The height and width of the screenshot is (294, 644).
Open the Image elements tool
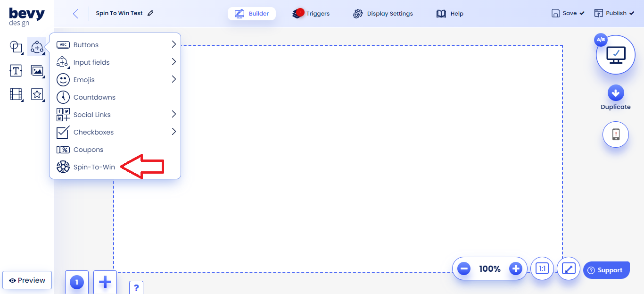coord(38,70)
